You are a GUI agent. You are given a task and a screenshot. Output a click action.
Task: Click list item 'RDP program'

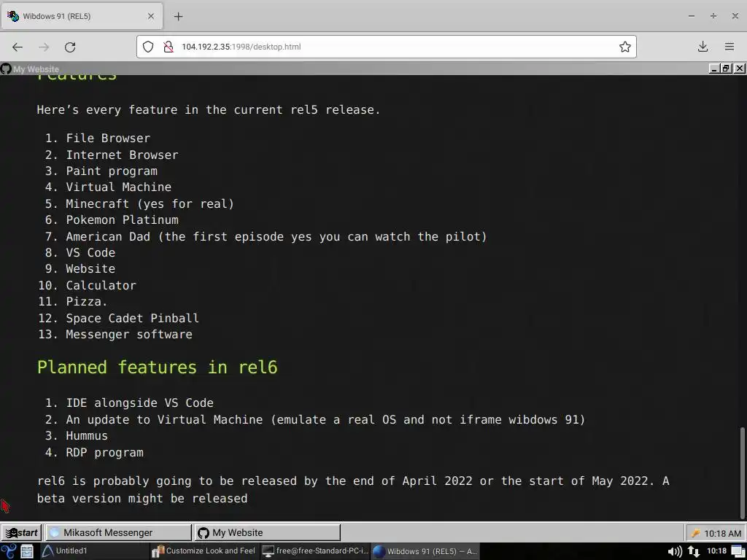104,452
